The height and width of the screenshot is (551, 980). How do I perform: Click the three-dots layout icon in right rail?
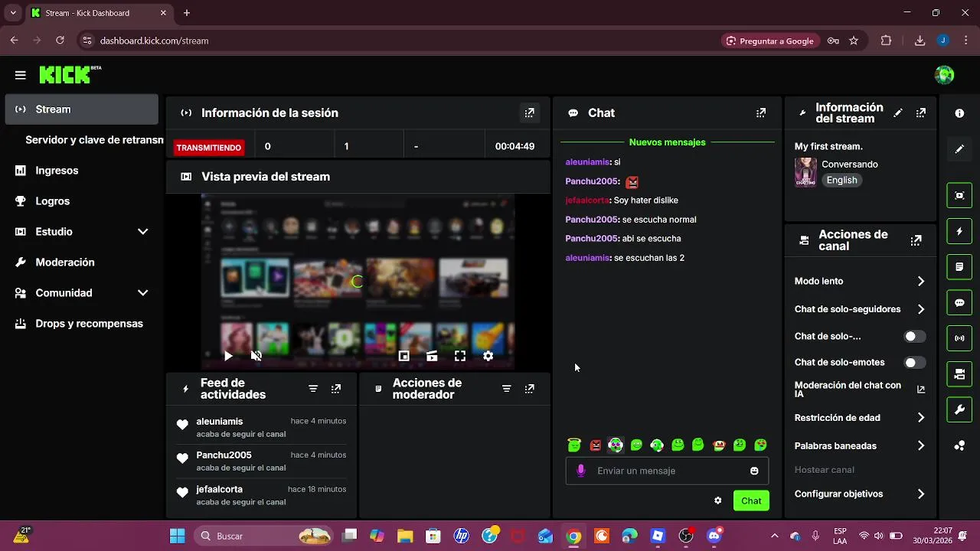pos(959,445)
